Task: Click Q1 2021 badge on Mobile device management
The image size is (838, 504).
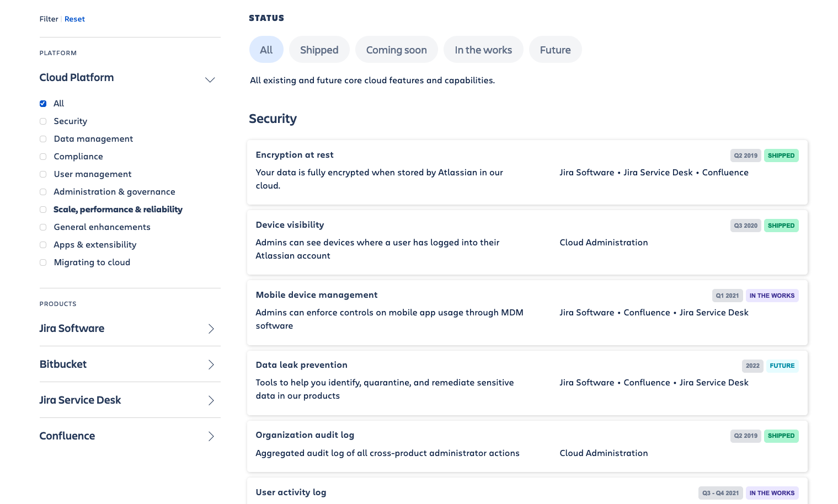Action: (x=728, y=296)
